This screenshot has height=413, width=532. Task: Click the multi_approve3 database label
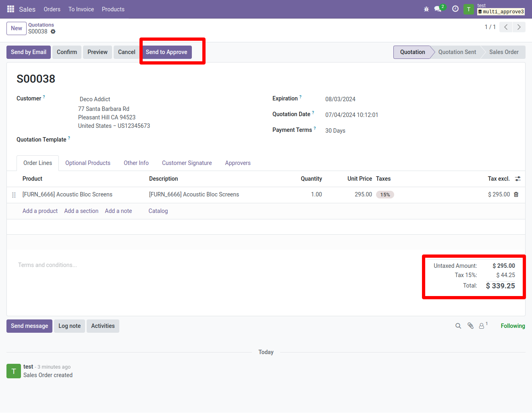(x=501, y=12)
